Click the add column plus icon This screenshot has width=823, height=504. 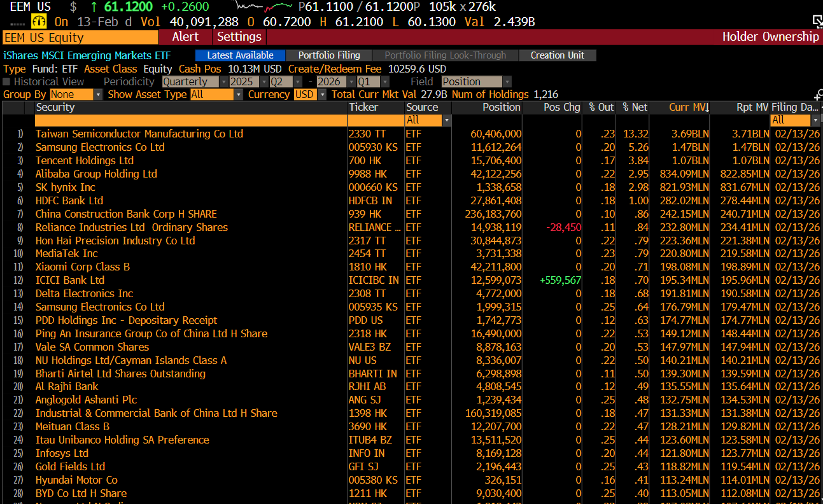tap(819, 95)
